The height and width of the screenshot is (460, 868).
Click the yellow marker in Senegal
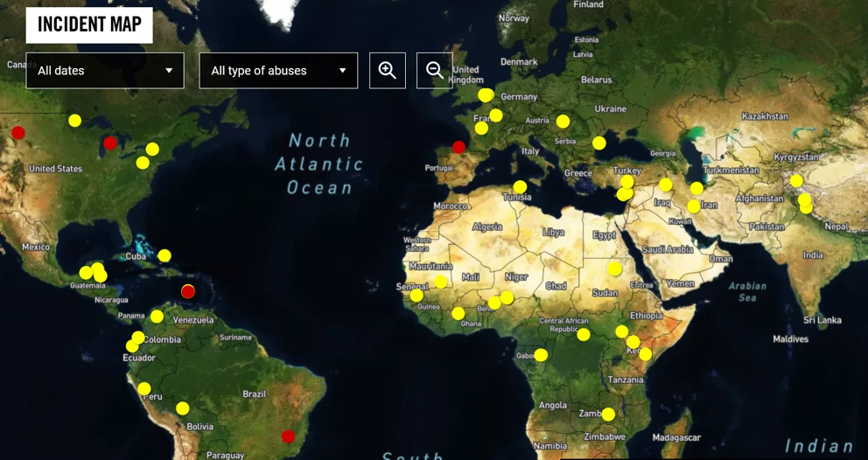pos(416,296)
